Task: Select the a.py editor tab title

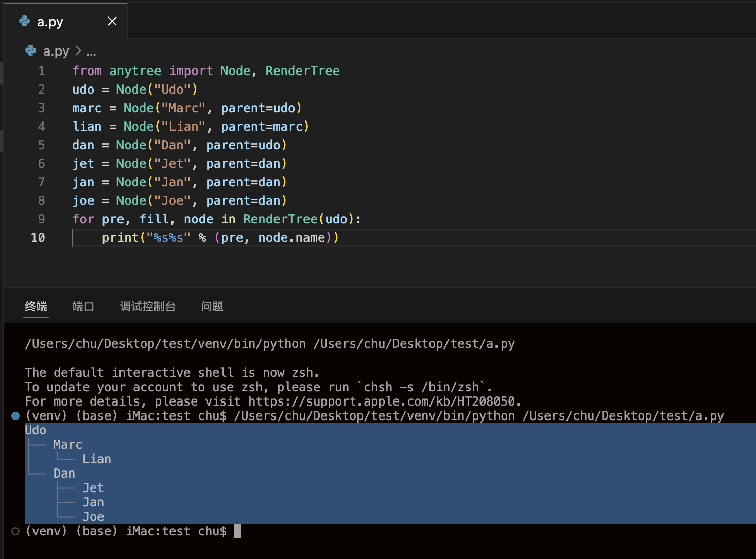Action: [x=50, y=22]
